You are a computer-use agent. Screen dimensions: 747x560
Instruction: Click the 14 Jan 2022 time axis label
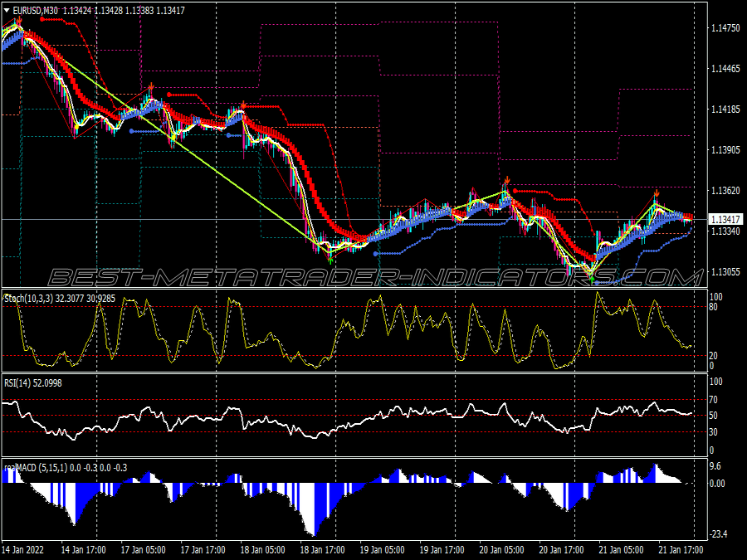click(23, 550)
